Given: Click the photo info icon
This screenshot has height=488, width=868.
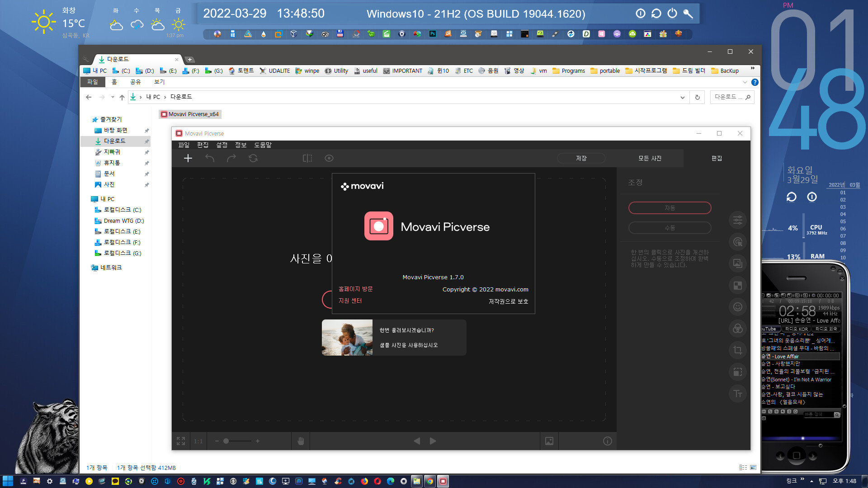Looking at the screenshot, I should coord(608,441).
